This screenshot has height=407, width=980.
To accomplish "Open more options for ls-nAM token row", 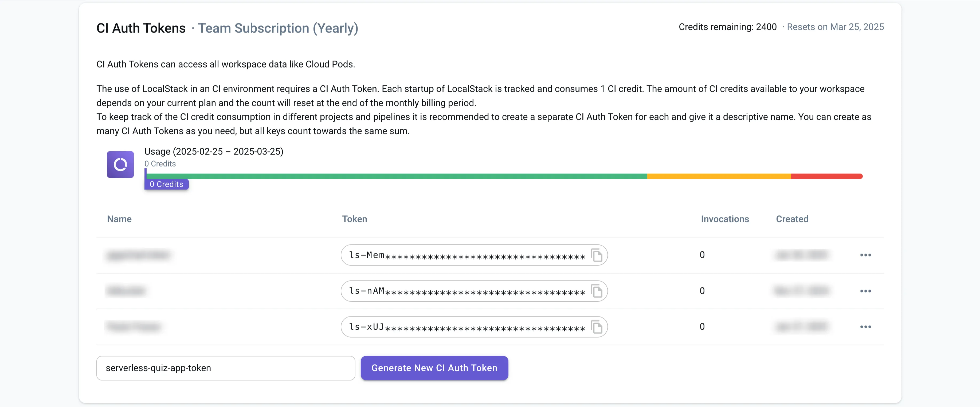I will (x=865, y=291).
